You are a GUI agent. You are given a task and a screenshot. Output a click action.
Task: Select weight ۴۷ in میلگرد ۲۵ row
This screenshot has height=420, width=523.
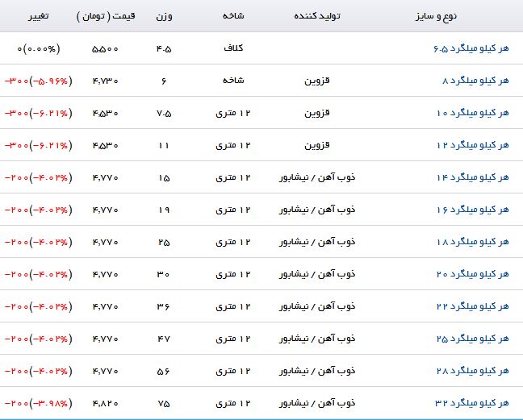coord(164,339)
